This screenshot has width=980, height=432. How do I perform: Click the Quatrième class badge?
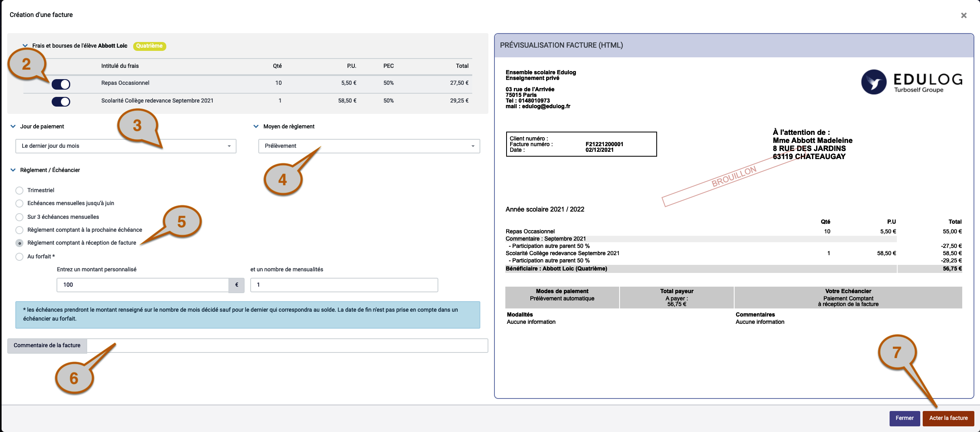coord(149,46)
